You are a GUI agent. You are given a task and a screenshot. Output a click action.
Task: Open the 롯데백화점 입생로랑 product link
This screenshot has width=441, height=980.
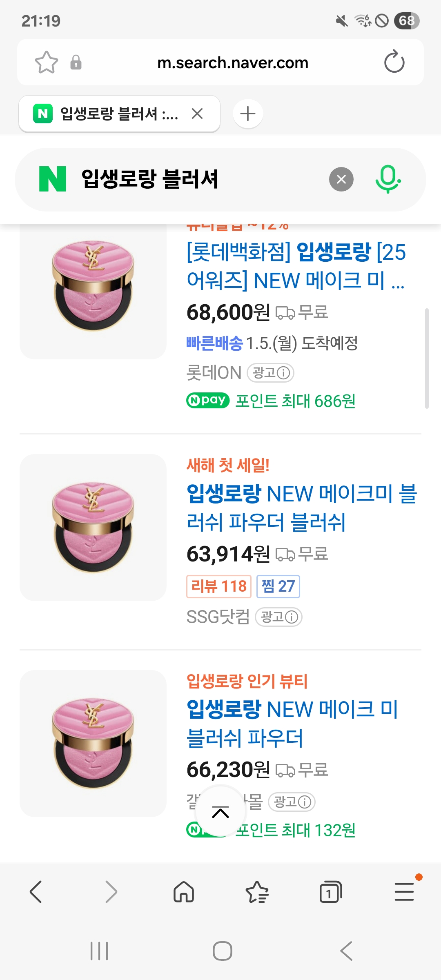pyautogui.click(x=296, y=266)
